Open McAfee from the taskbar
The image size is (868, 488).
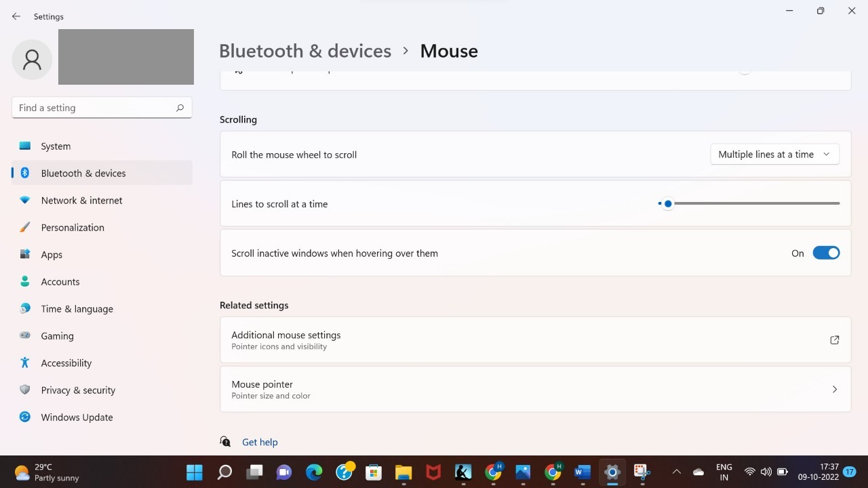tap(433, 472)
